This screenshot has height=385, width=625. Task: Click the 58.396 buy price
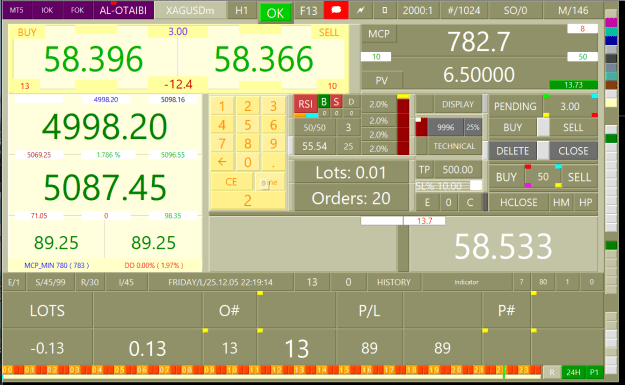click(93, 59)
